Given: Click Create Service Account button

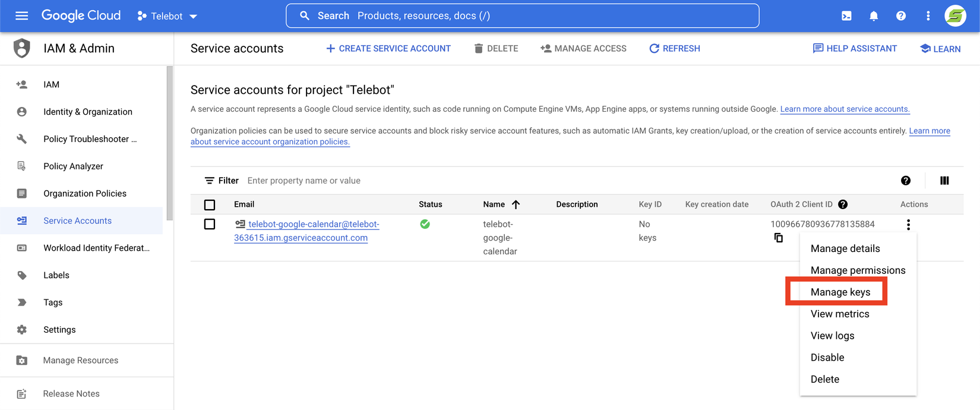Looking at the screenshot, I should [x=388, y=49].
